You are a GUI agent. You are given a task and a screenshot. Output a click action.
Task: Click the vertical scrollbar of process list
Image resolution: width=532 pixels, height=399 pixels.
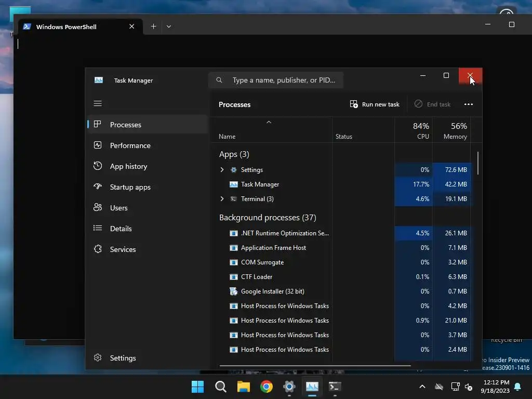coord(478,163)
